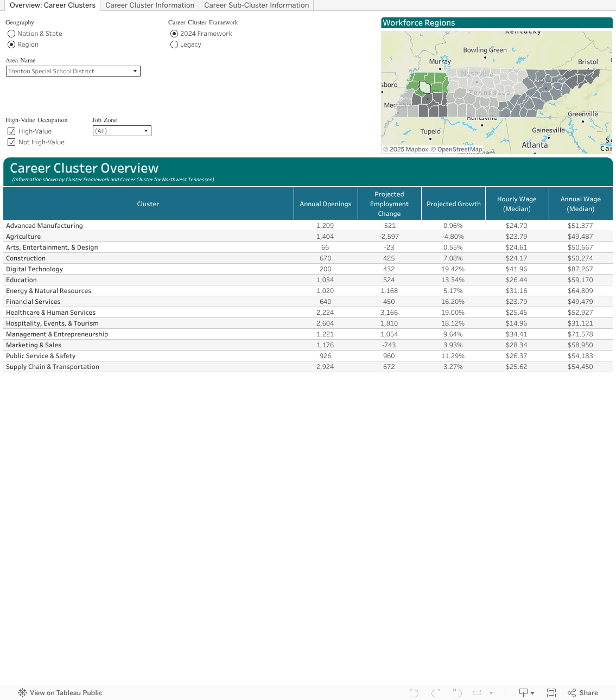Screen dimensions: 616x700
Task: Select the Supply Chain & Transportation row
Action: tap(308, 367)
